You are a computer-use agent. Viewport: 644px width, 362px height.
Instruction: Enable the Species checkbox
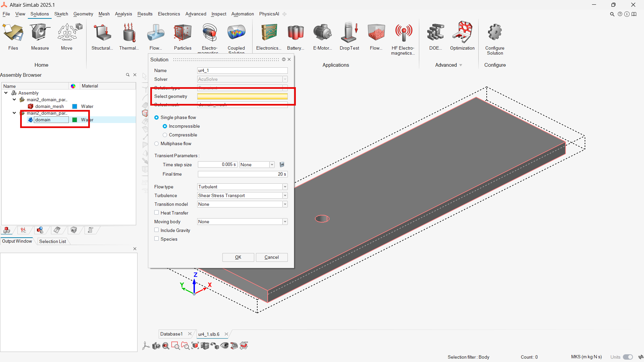tap(156, 239)
